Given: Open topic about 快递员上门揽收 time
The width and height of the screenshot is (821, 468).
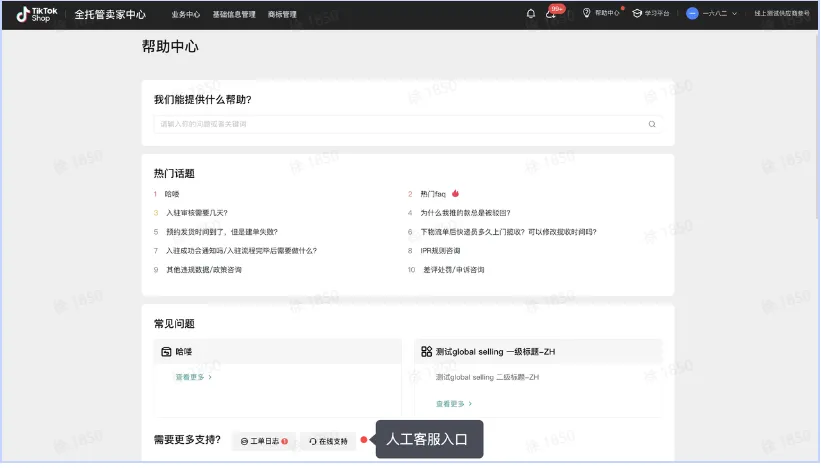Looking at the screenshot, I should tap(508, 232).
